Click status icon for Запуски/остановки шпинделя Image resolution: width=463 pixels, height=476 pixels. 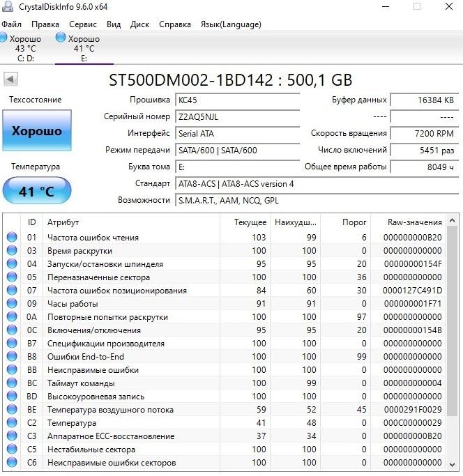tap(12, 263)
